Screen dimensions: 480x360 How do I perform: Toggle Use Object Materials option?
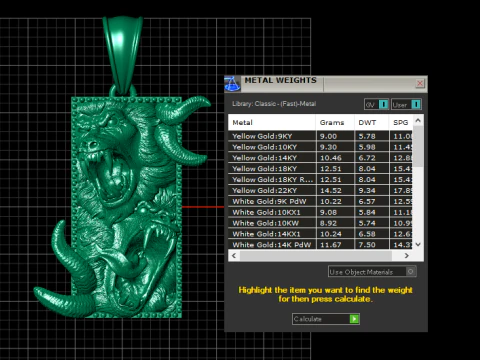[372, 272]
